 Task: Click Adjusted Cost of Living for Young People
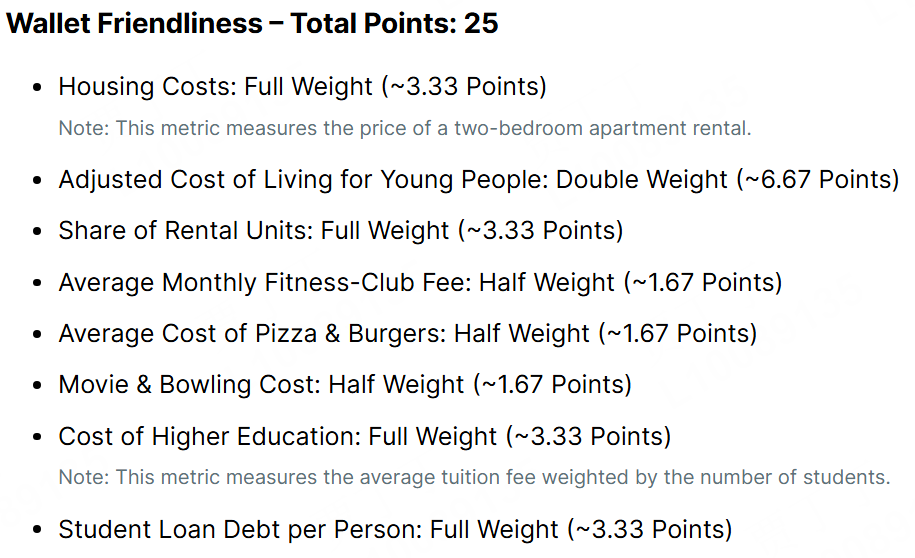point(303,180)
